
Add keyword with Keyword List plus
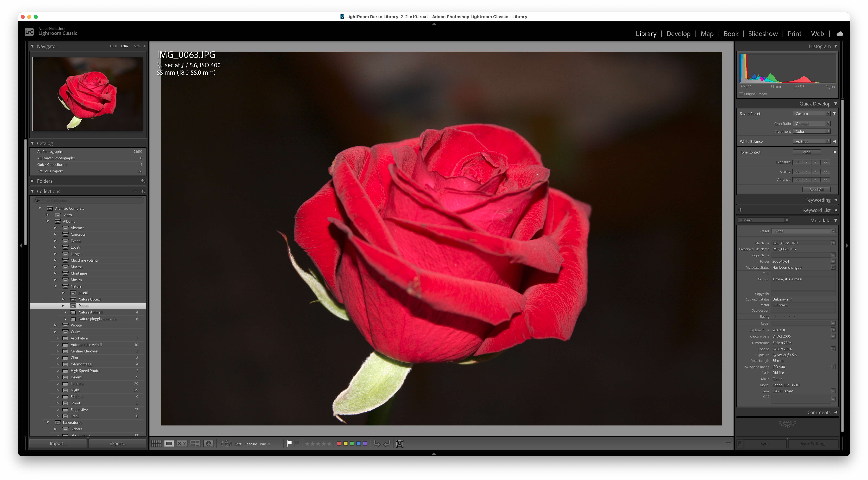click(x=740, y=210)
